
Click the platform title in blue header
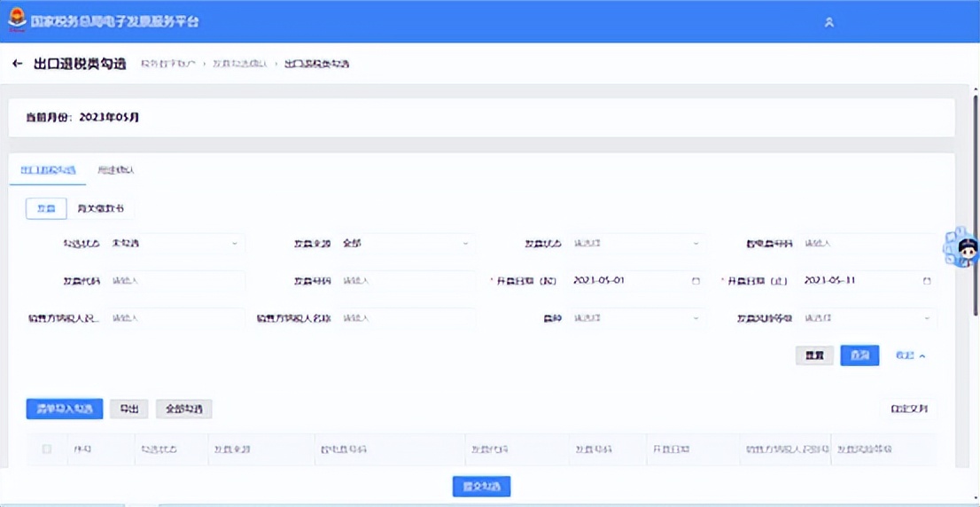coord(115,21)
